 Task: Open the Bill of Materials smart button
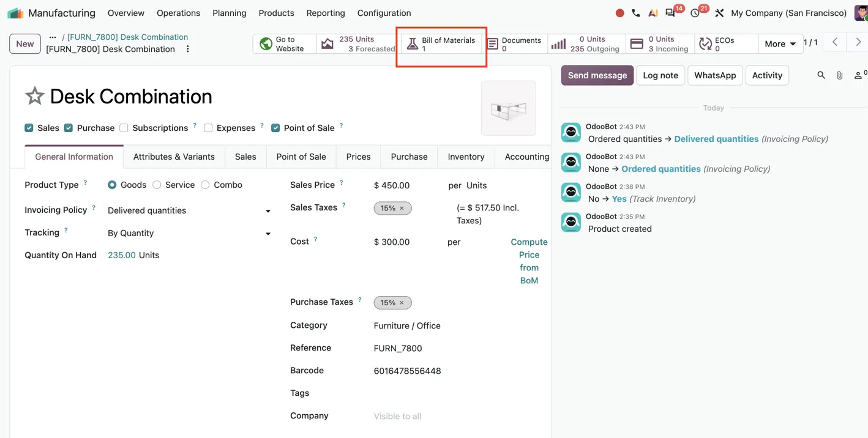(441, 44)
